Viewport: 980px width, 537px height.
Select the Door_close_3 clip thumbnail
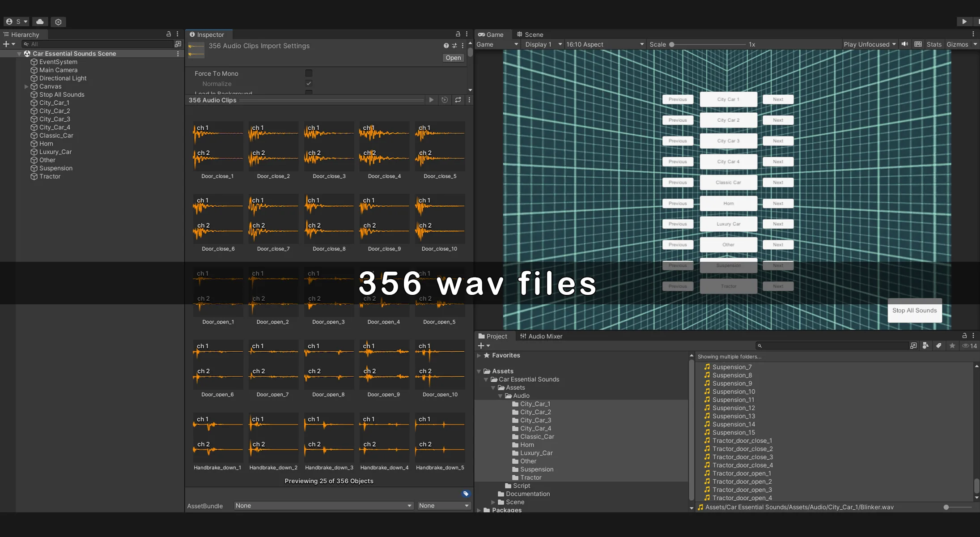pyautogui.click(x=329, y=146)
